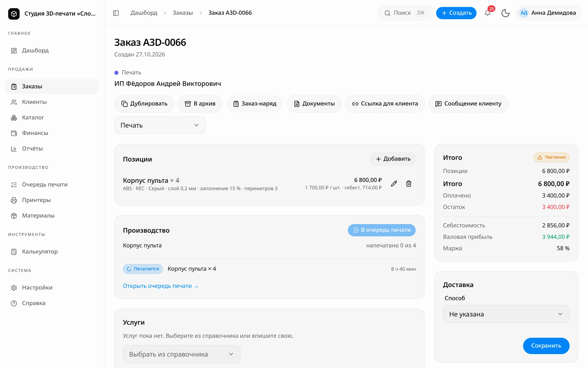Open notifications bell with 25 badge

488,13
